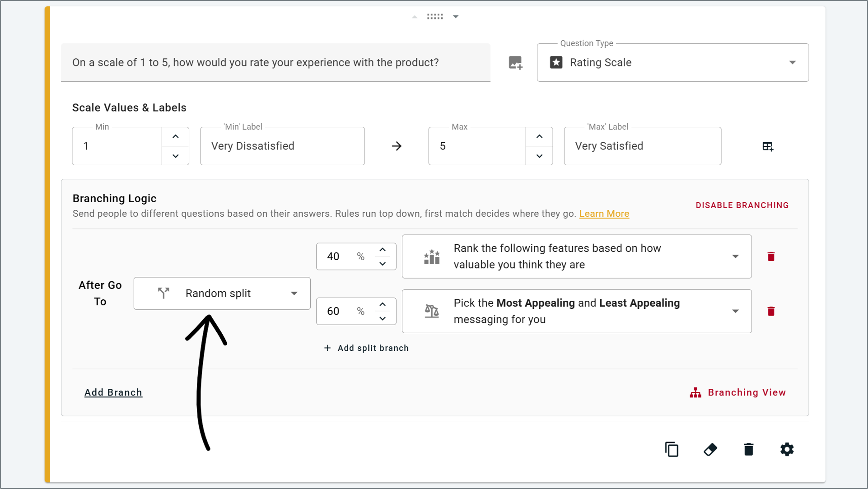Delete the 60% split branch
Screen dimensions: 868x489
point(771,311)
